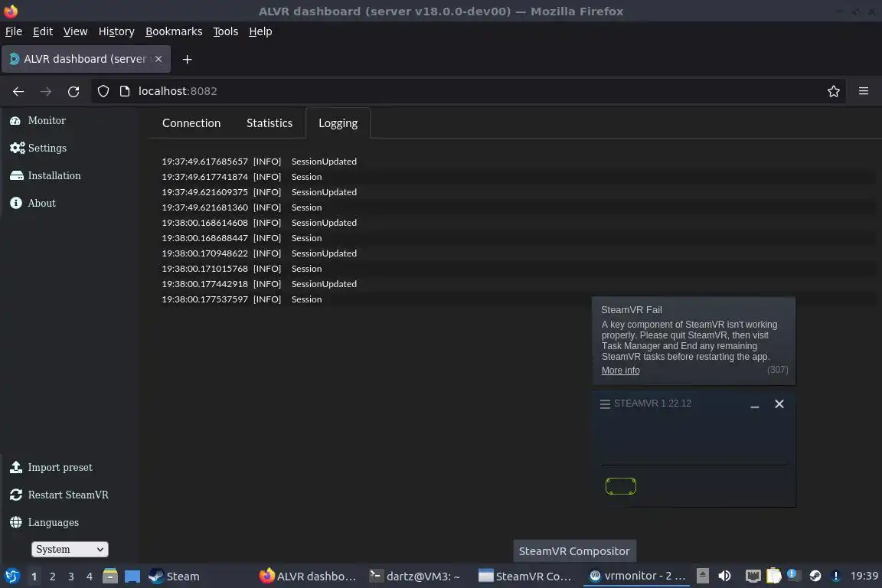This screenshot has width=882, height=588.
Task: Click SessionUpdated text at 19:38:00.170948622
Action: [324, 253]
